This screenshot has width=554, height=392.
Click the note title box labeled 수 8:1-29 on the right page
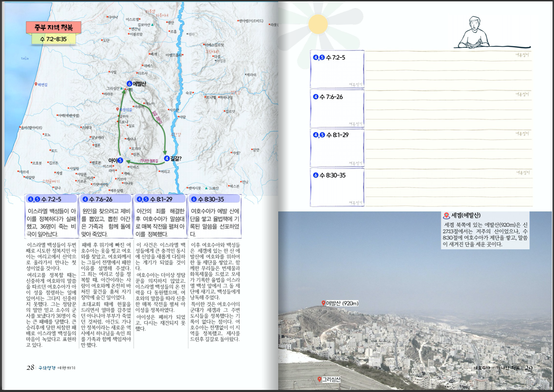(x=337, y=147)
